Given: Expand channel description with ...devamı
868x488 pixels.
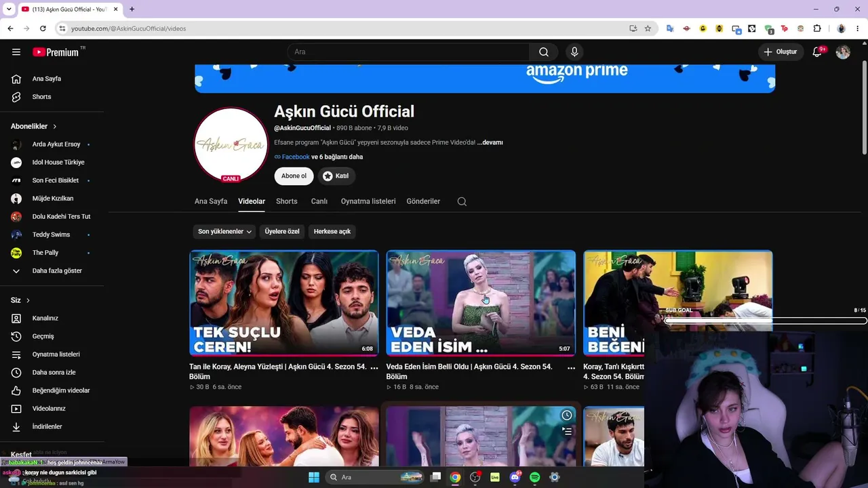Looking at the screenshot, I should 490,143.
